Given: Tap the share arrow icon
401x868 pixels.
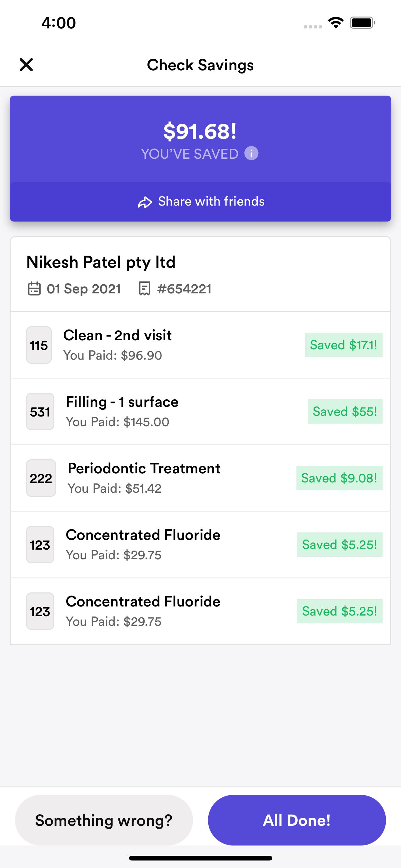Looking at the screenshot, I should pyautogui.click(x=145, y=202).
